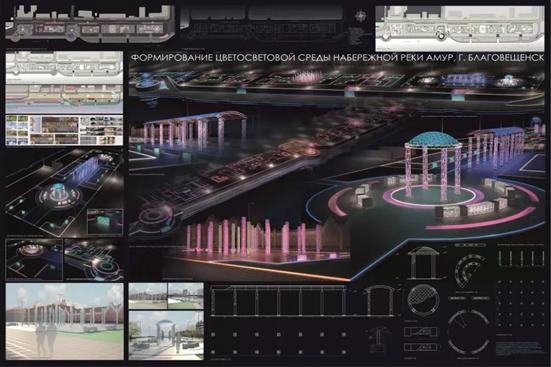Open the light master plan with river
551x367 pixels.
click(64, 82)
